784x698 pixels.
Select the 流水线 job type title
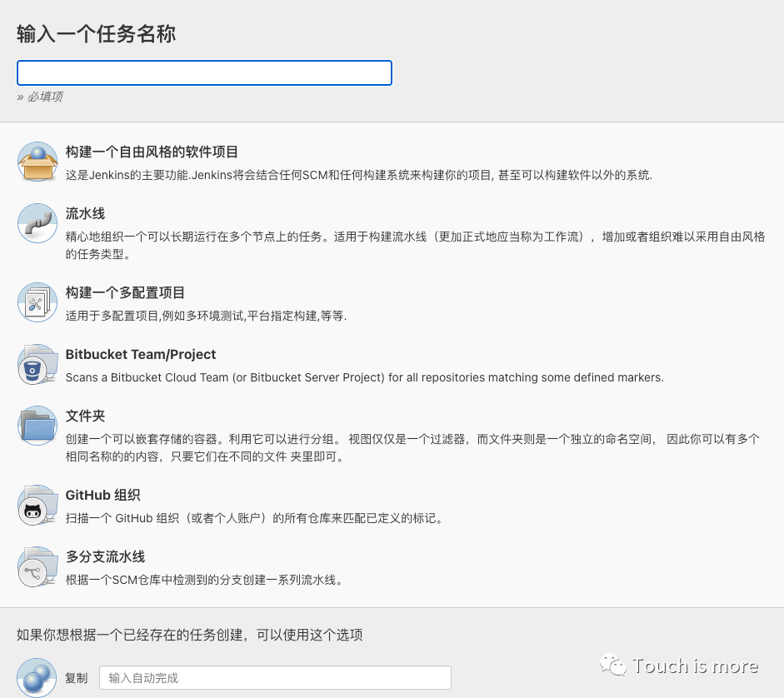tap(86, 213)
